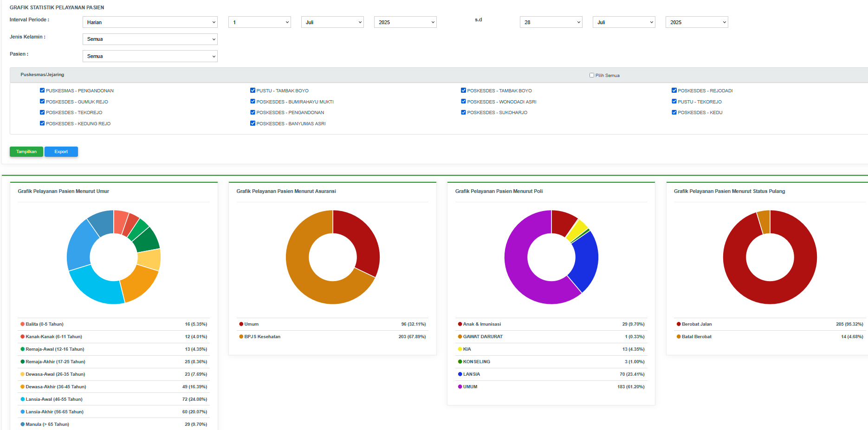This screenshot has height=430, width=868.
Task: Open the Jenis Kelamin dropdown
Action: (x=149, y=39)
